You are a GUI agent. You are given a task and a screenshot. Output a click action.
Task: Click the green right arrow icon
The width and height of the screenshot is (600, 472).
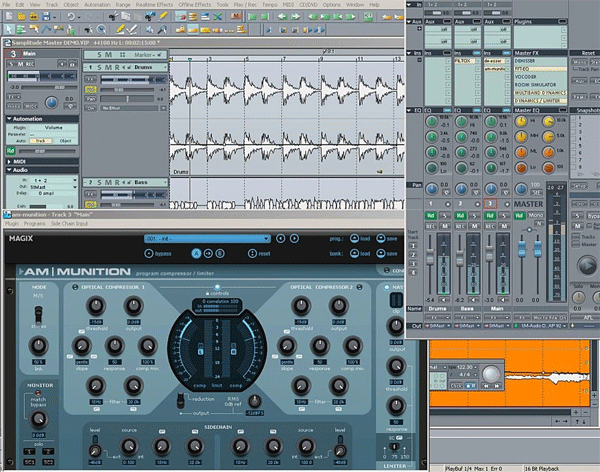tap(295, 16)
